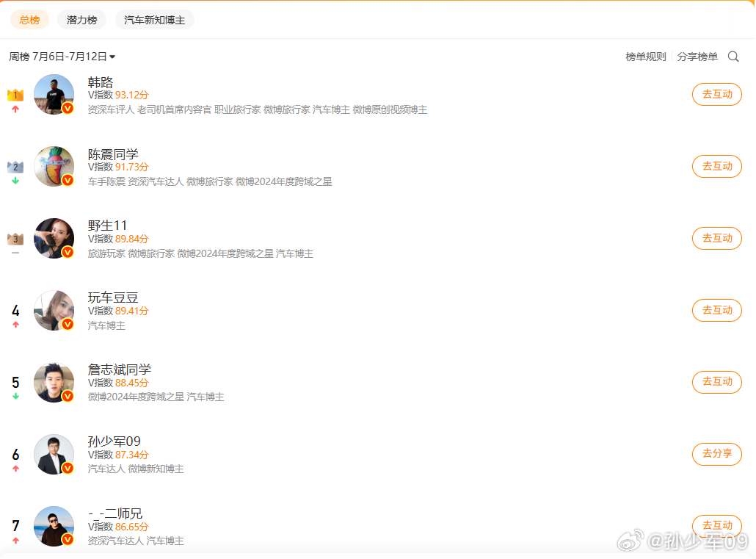
Task: Click the green down arrow under rank 5
Action: pyautogui.click(x=15, y=397)
